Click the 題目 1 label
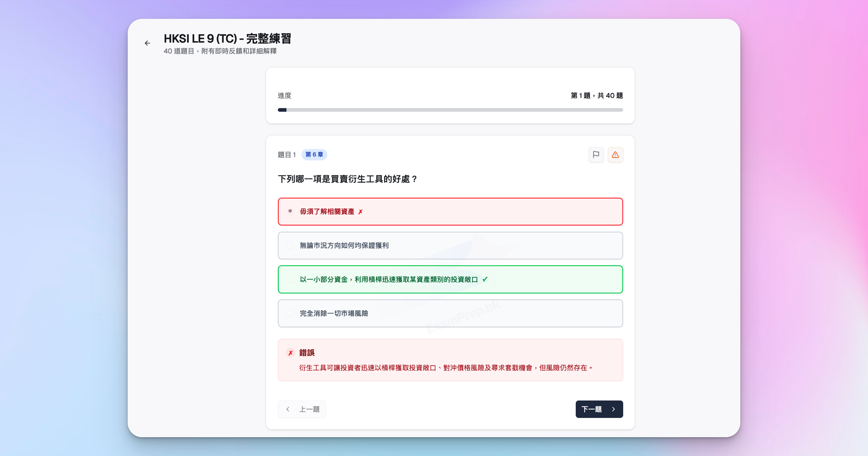868x456 pixels. click(287, 155)
